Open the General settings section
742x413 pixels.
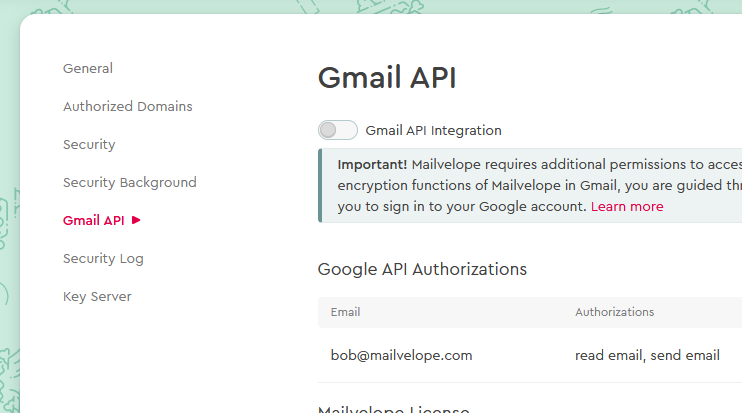click(88, 69)
